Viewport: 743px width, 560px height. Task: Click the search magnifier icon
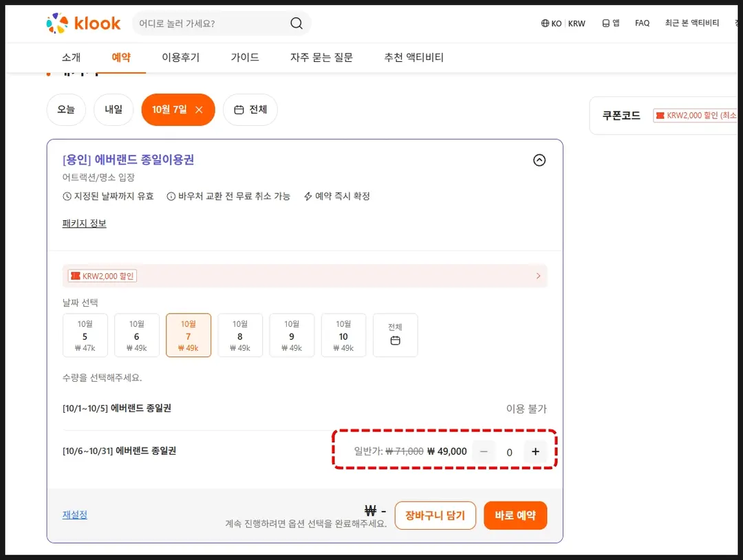pos(297,23)
